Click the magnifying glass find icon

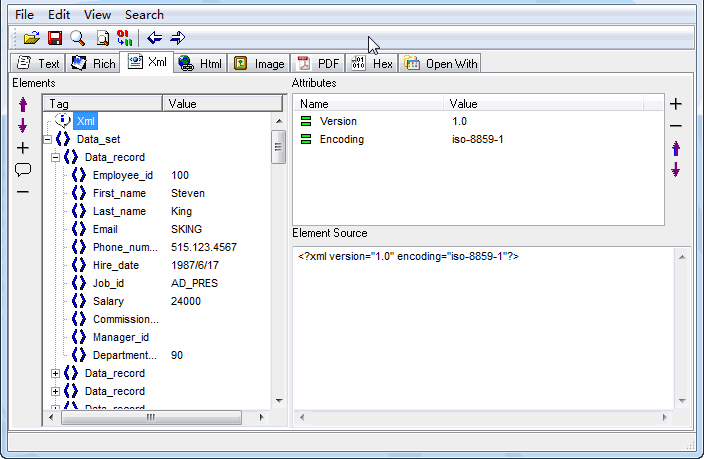coord(78,38)
